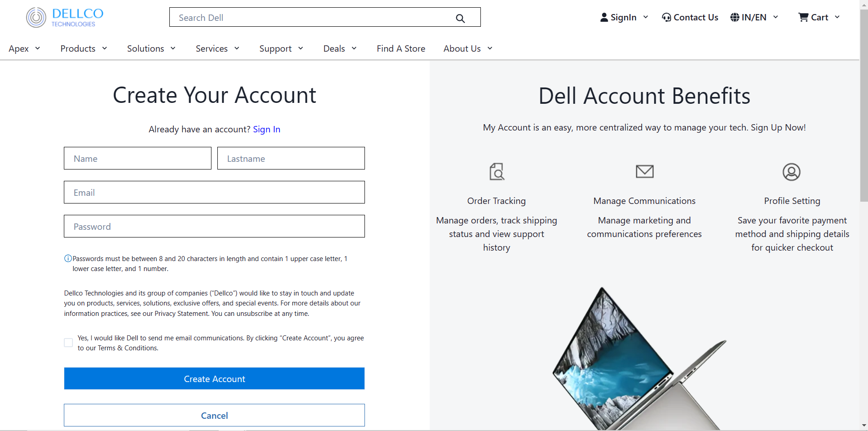Click the globe language icon
This screenshot has height=431, width=868.
[x=735, y=17]
